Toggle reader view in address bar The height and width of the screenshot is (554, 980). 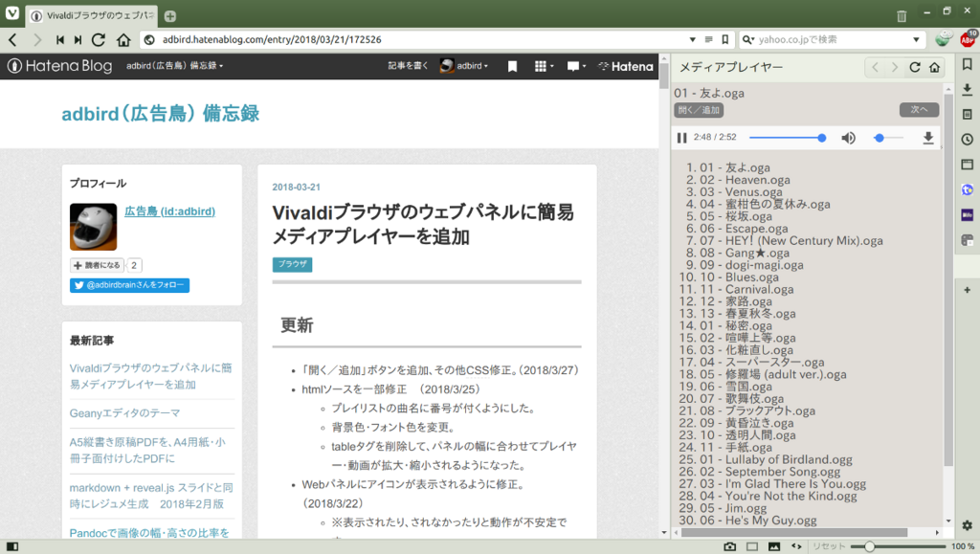[x=709, y=39]
